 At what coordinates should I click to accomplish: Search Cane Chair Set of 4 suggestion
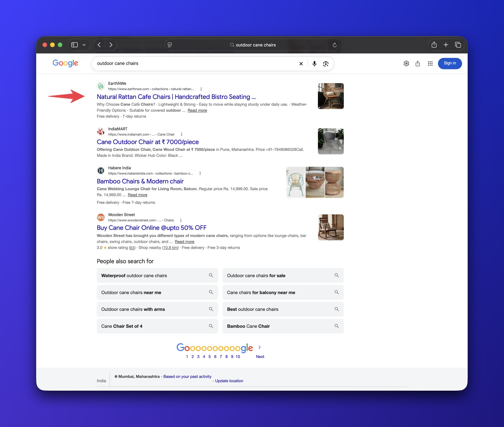(x=157, y=326)
